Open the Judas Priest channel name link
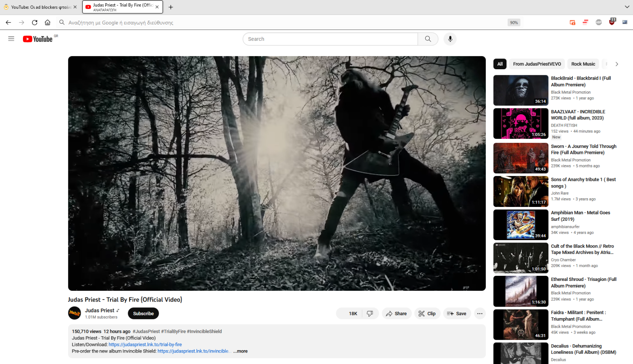Viewport: 633px width, 364px height. 100,311
